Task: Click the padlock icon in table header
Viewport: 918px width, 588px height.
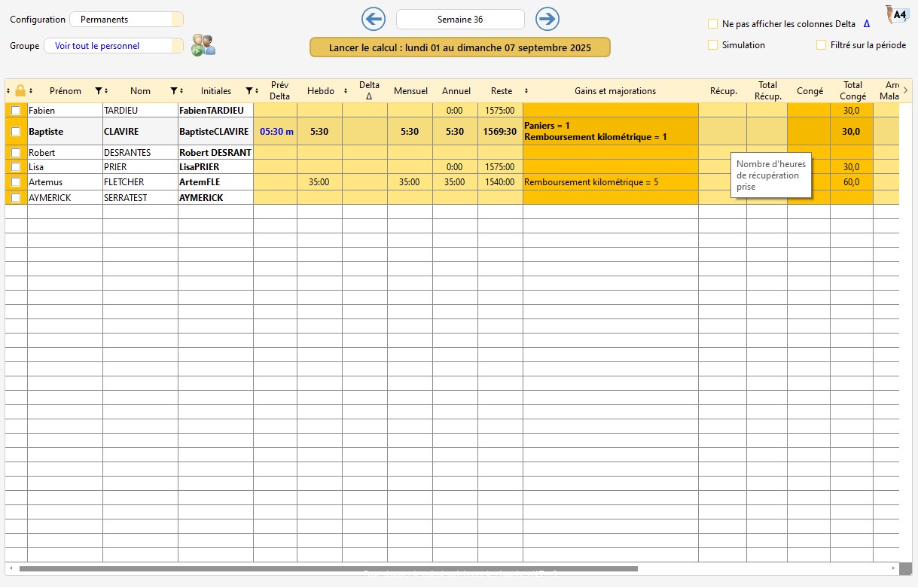Action: [x=20, y=91]
